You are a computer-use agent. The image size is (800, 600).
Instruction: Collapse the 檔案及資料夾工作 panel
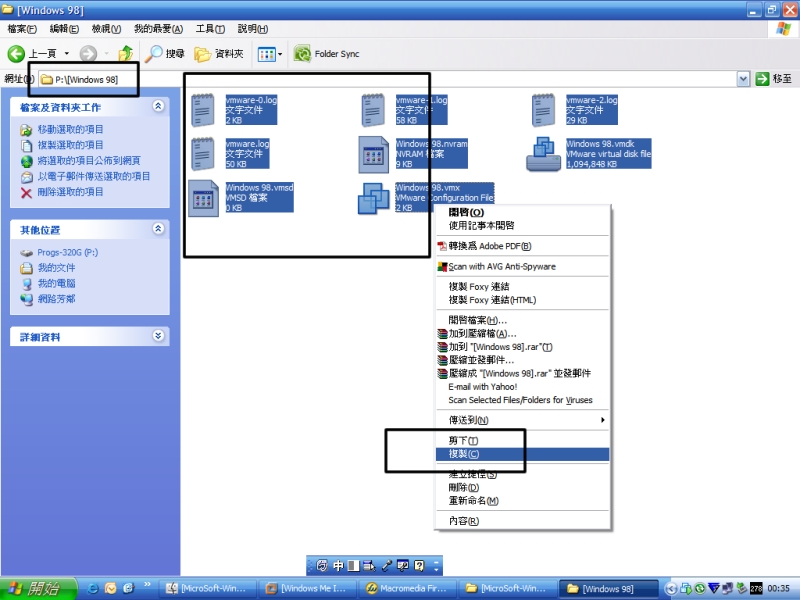(158, 106)
